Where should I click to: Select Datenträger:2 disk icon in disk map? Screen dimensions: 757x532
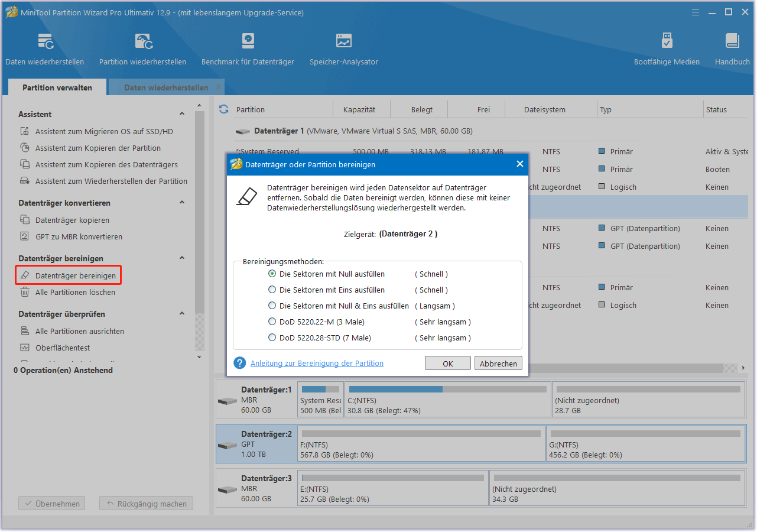coord(227,445)
